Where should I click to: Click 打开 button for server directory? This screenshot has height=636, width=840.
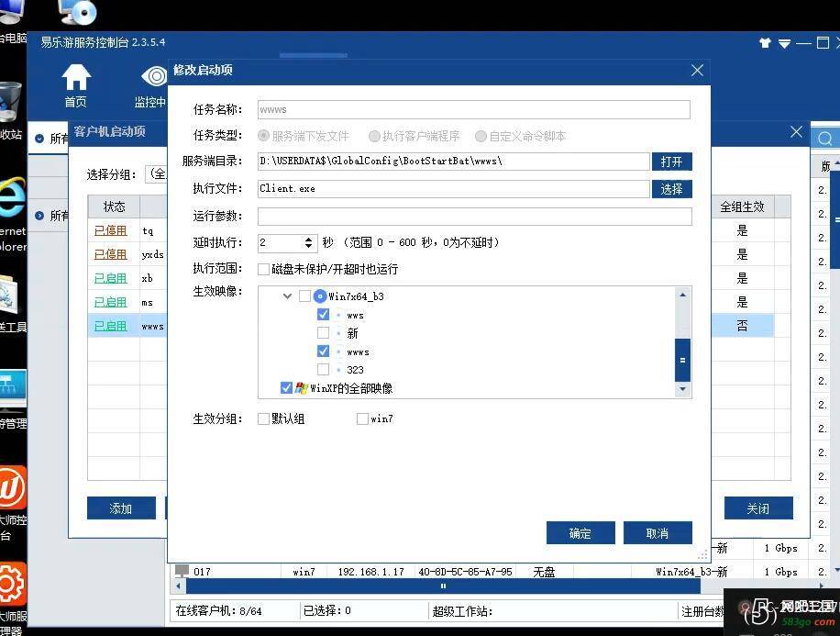pyautogui.click(x=672, y=162)
